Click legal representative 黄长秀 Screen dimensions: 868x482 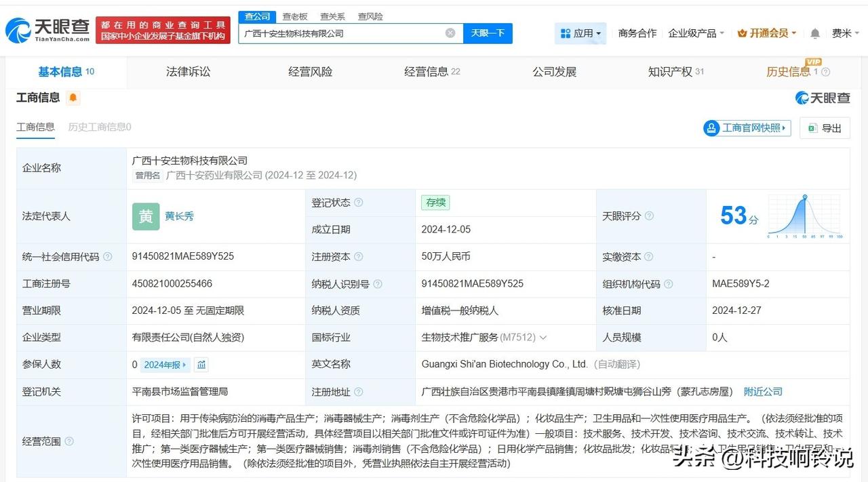click(181, 216)
